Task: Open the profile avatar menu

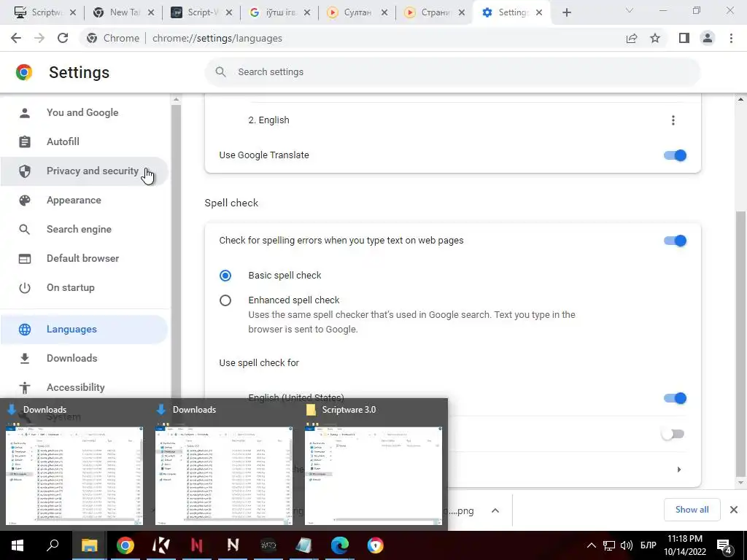Action: (x=708, y=38)
